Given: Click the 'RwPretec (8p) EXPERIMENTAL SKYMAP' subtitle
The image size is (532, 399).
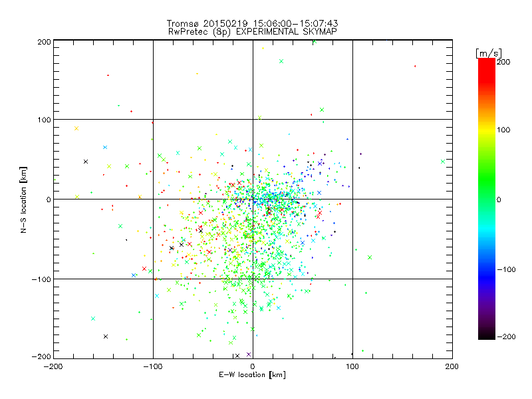Looking at the screenshot, I should pos(253,32).
